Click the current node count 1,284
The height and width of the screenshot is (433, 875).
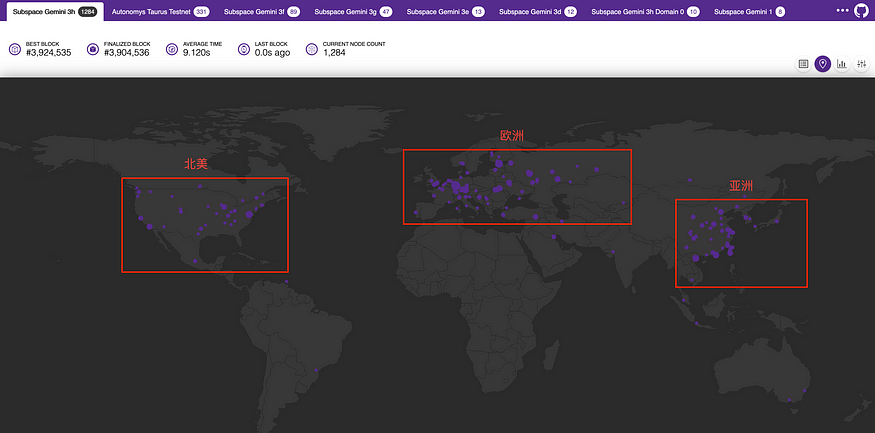click(334, 53)
